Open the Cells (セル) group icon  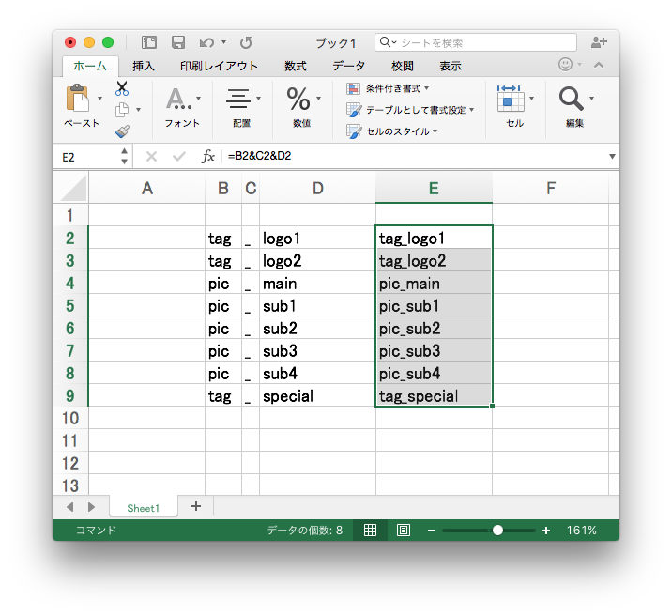pos(511,99)
